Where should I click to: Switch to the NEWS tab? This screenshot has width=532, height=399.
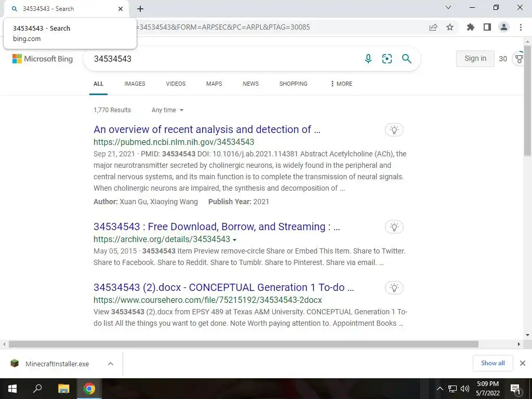[251, 84]
